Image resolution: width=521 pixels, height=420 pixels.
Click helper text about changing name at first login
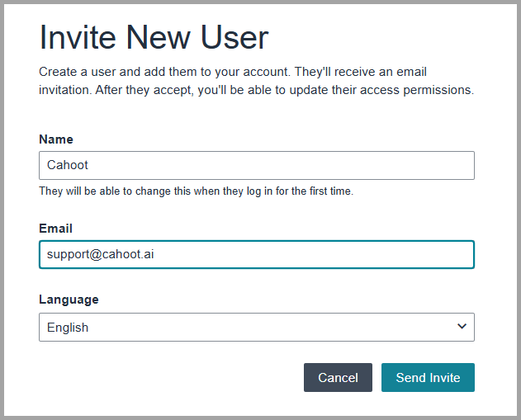196,191
